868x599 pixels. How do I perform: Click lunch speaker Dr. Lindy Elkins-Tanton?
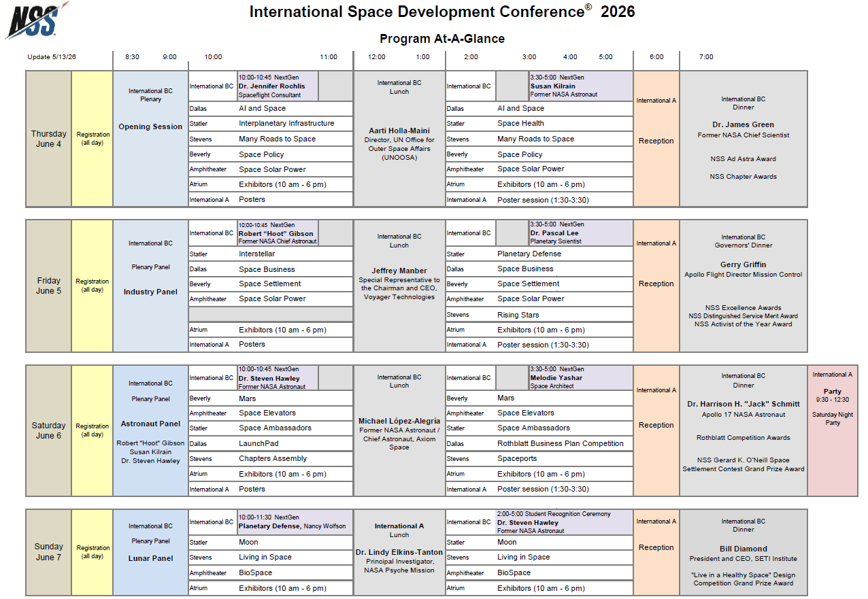coord(399,552)
